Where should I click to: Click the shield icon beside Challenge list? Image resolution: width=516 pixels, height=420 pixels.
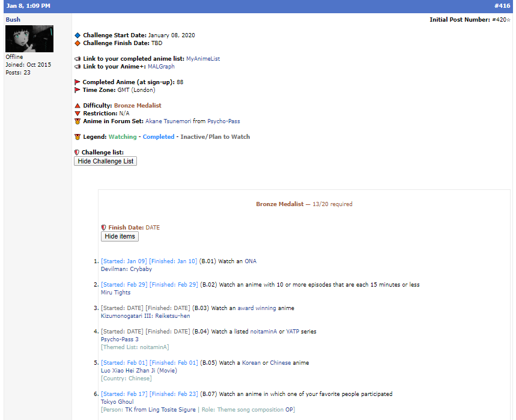coord(77,153)
